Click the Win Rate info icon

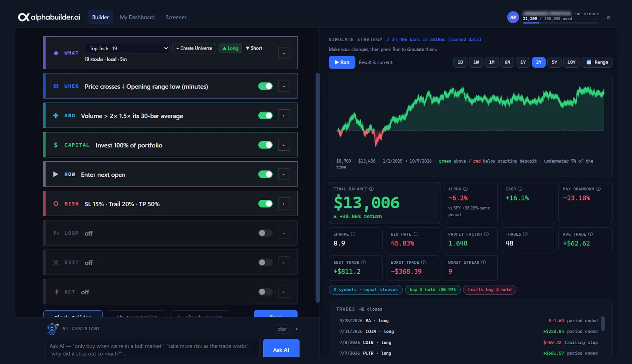click(x=416, y=234)
